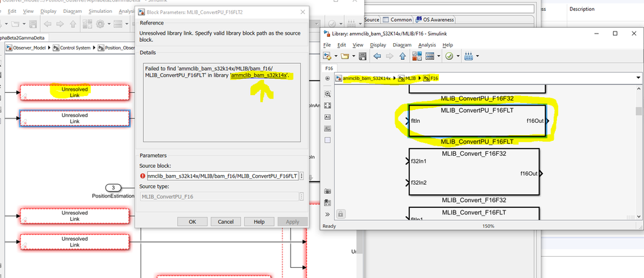The image size is (644, 278).
Task: Open New Model dropdown arrow in Library toolbar
Action: tap(335, 56)
